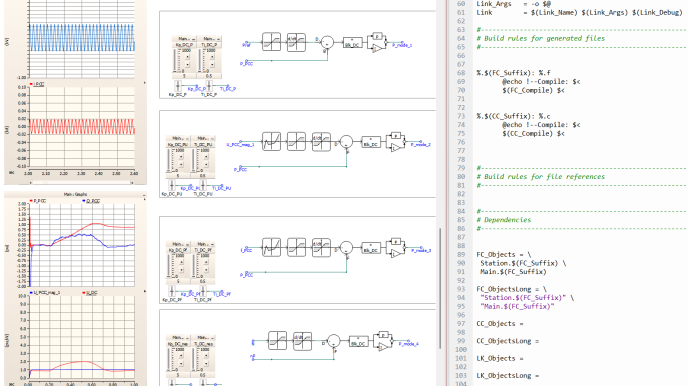Select the Kp_DC_Pf slider component icon
This screenshot has height=386, width=688.
(x=172, y=291)
